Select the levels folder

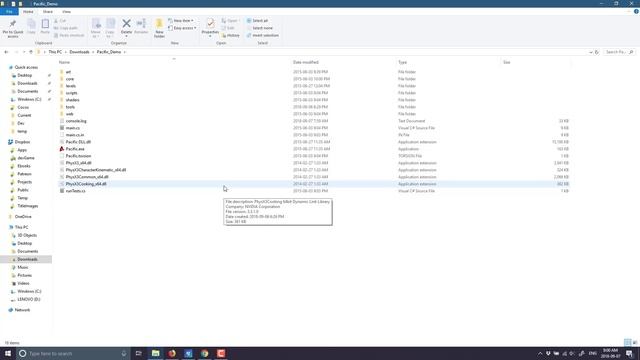71,86
